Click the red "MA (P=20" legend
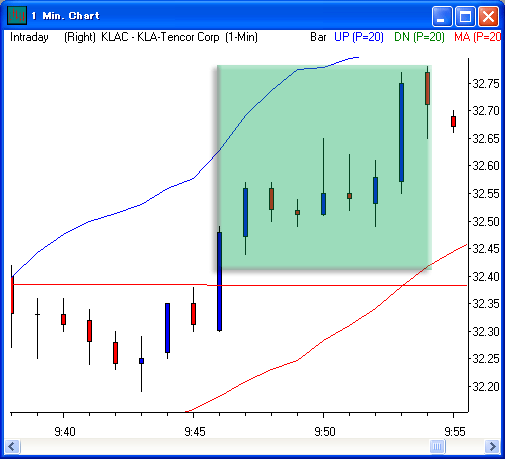Screen dimensions: 505x459 477,37
